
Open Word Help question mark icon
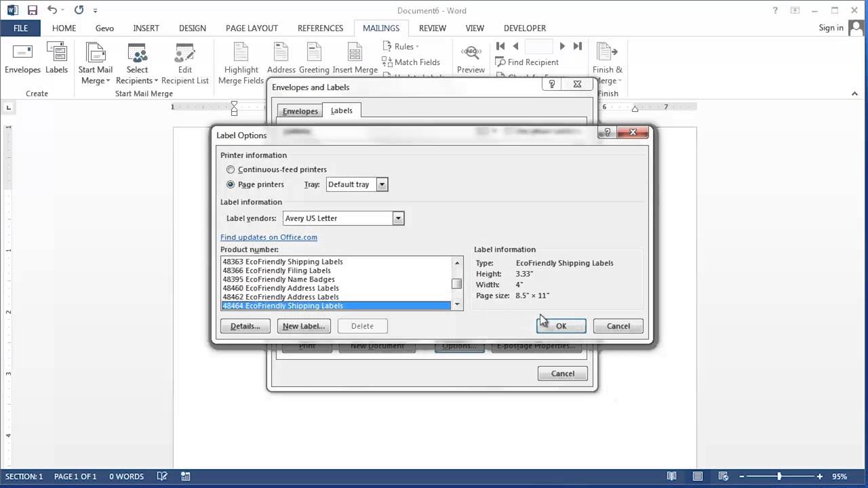[x=776, y=10]
